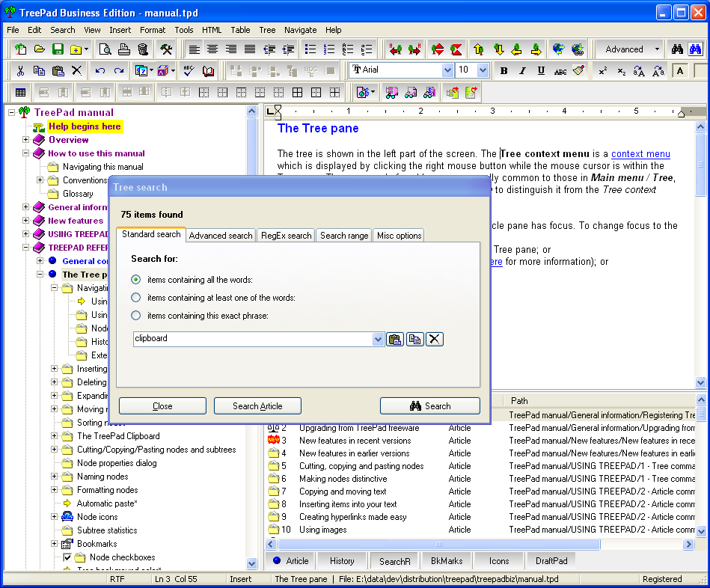Click the numbered list icon
The height and width of the screenshot is (588, 710).
(x=329, y=49)
